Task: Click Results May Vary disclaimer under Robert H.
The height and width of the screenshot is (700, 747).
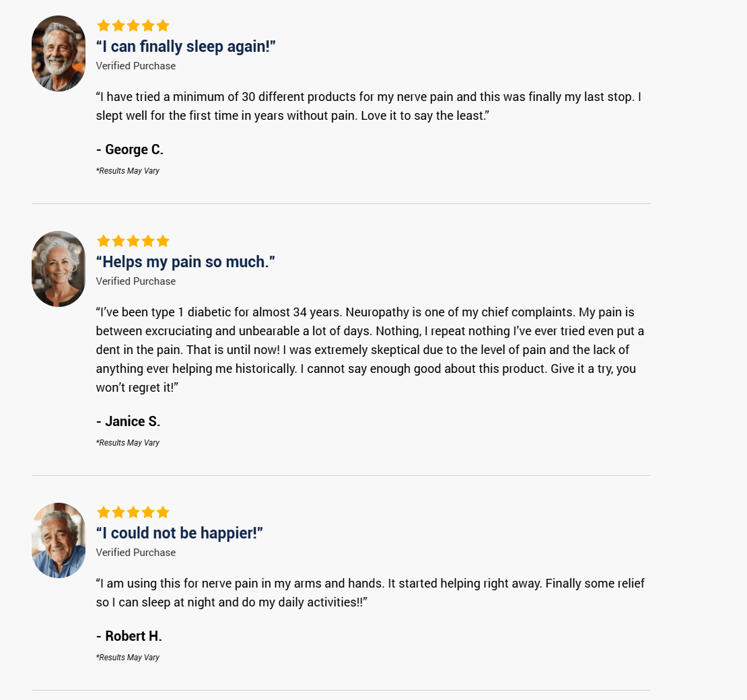Action: 128,658
